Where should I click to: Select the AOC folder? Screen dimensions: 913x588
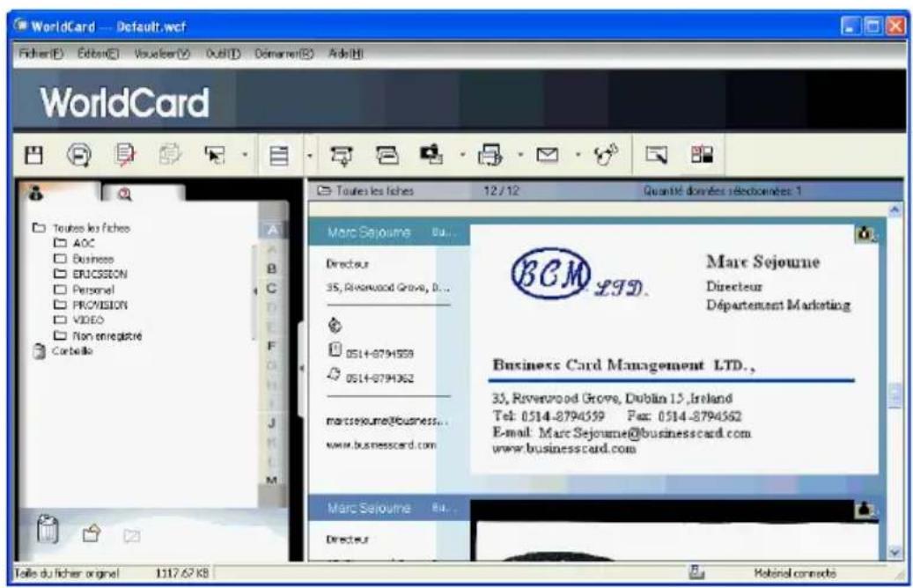pyautogui.click(x=74, y=243)
